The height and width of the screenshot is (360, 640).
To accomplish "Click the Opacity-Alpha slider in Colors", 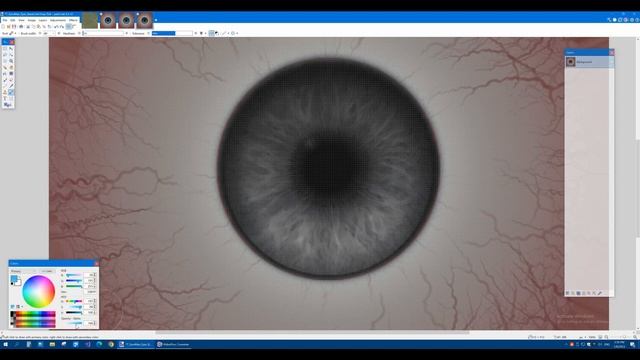I will [x=74, y=323].
